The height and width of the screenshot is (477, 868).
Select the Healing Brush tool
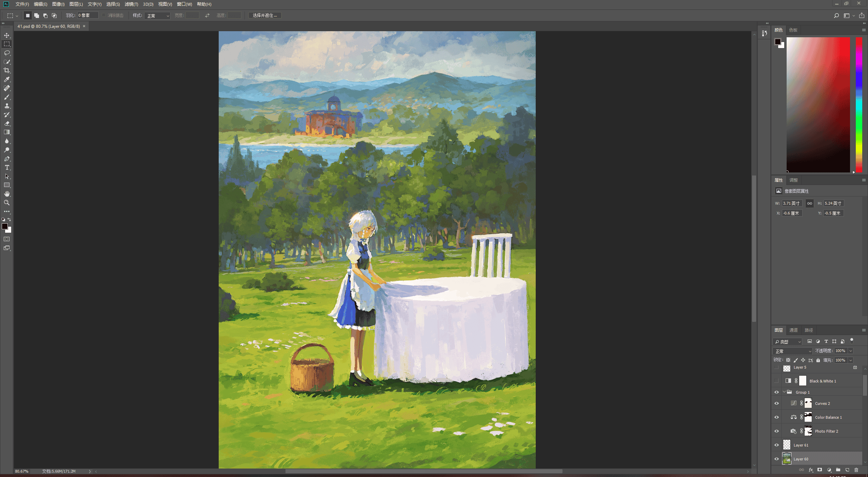point(7,88)
